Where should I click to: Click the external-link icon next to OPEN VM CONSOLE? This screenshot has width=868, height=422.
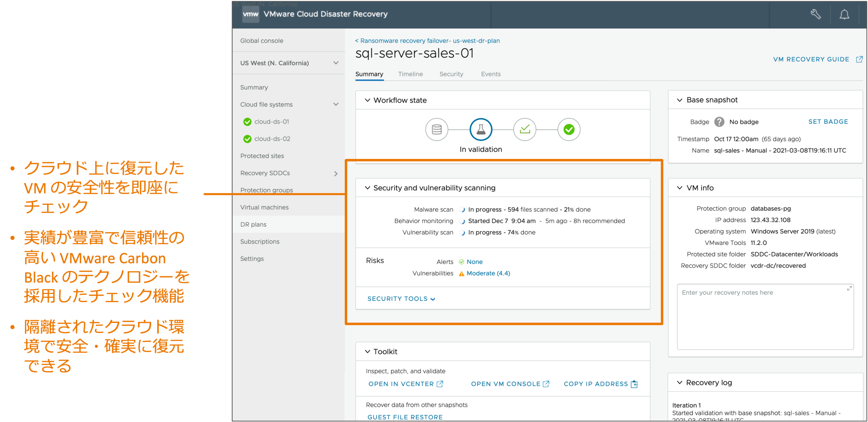[546, 384]
